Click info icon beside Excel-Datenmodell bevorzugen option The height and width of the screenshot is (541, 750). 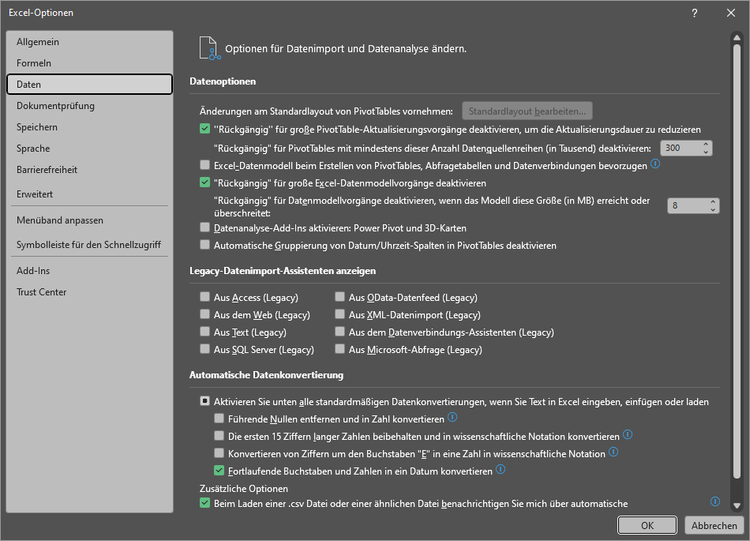pos(656,164)
